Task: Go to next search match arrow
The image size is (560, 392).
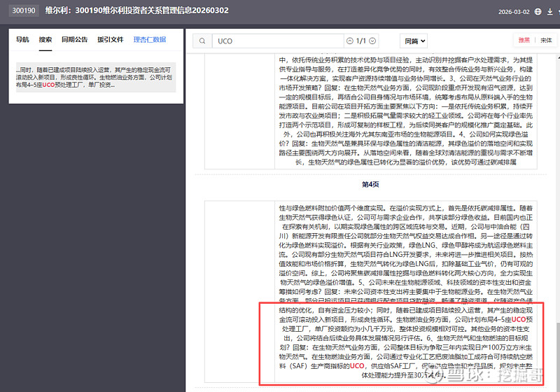Action: click(372, 41)
